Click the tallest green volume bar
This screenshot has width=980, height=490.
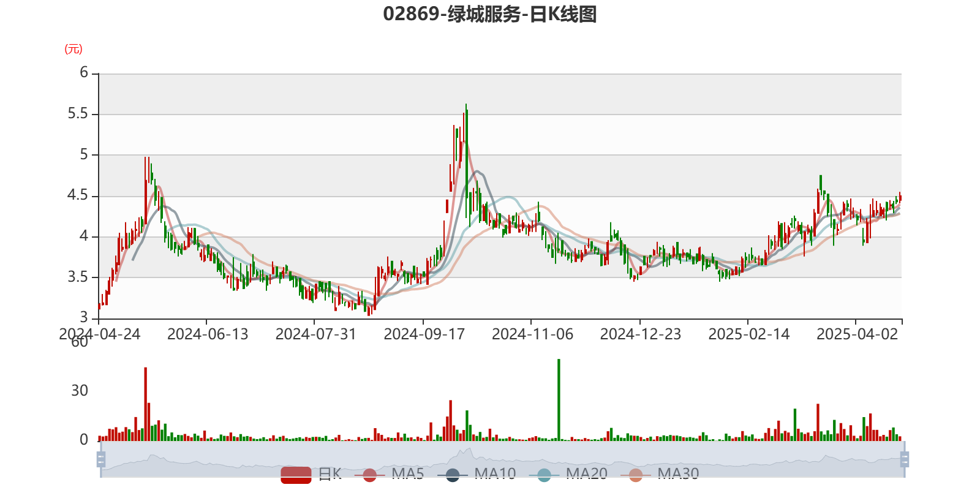[x=559, y=400]
